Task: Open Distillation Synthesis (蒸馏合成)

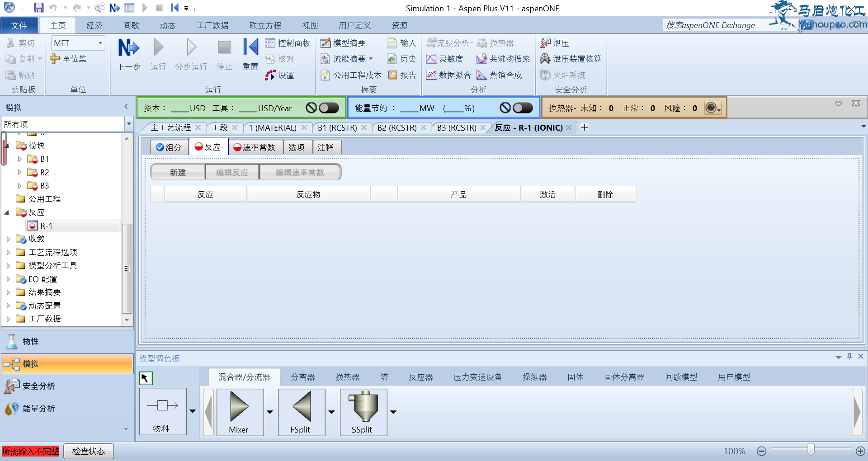Action: tap(500, 75)
